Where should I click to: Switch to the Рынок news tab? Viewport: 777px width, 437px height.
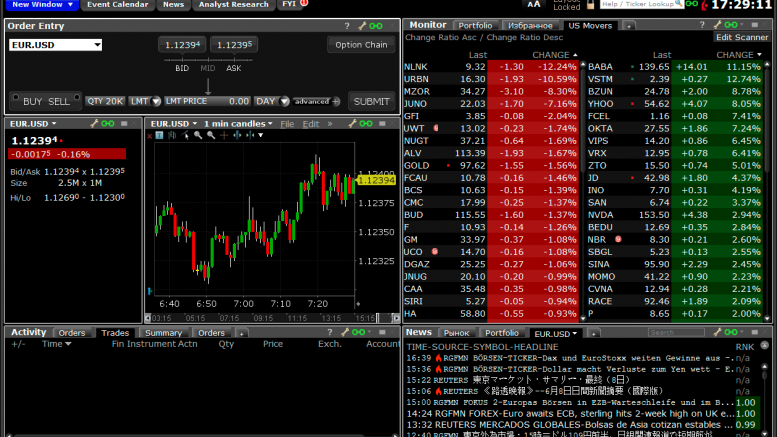click(x=456, y=332)
